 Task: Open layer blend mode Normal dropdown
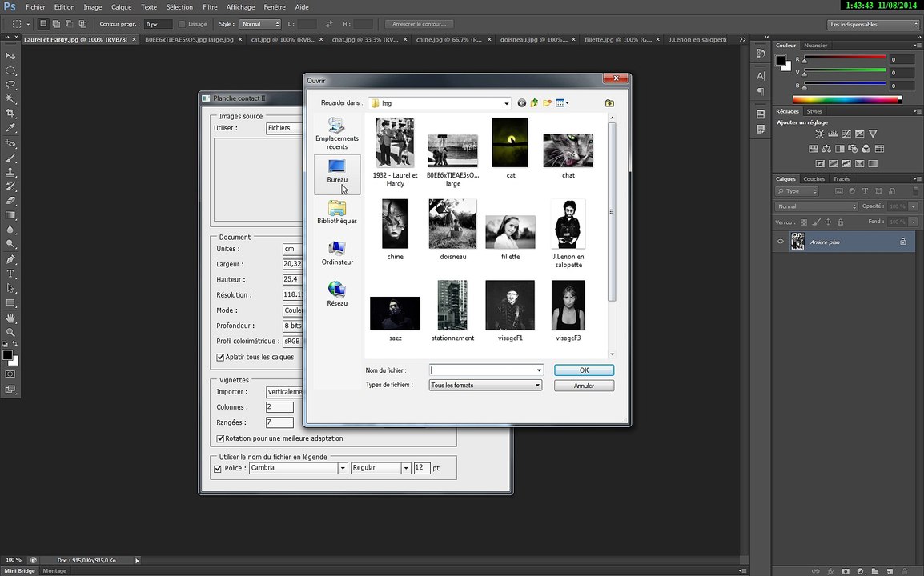(816, 206)
